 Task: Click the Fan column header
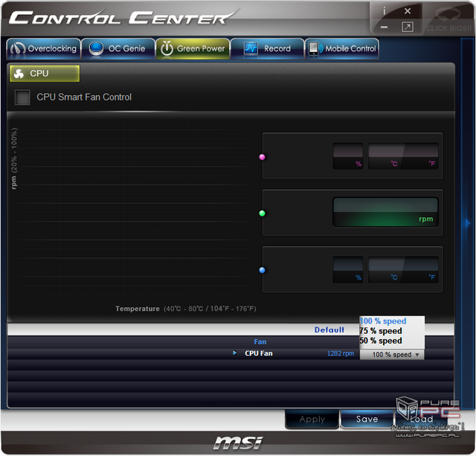coord(260,342)
